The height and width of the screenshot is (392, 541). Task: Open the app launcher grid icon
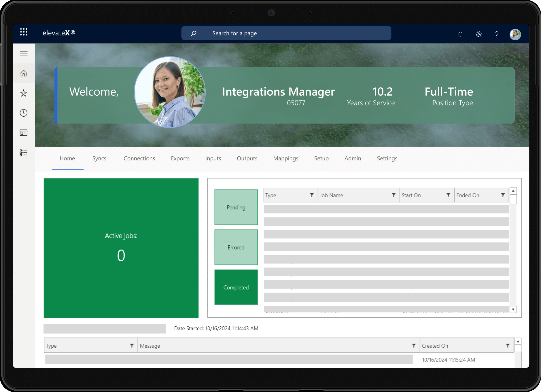tap(24, 32)
